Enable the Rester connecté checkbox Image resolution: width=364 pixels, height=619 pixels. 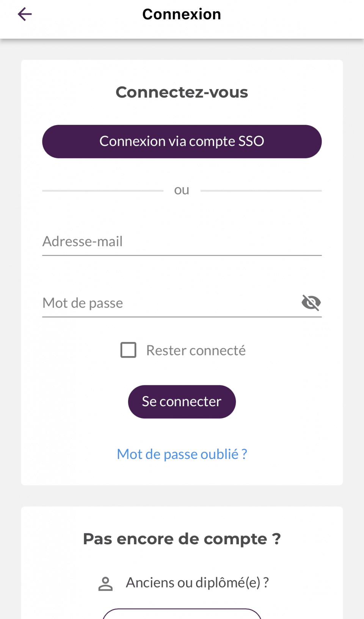point(129,350)
